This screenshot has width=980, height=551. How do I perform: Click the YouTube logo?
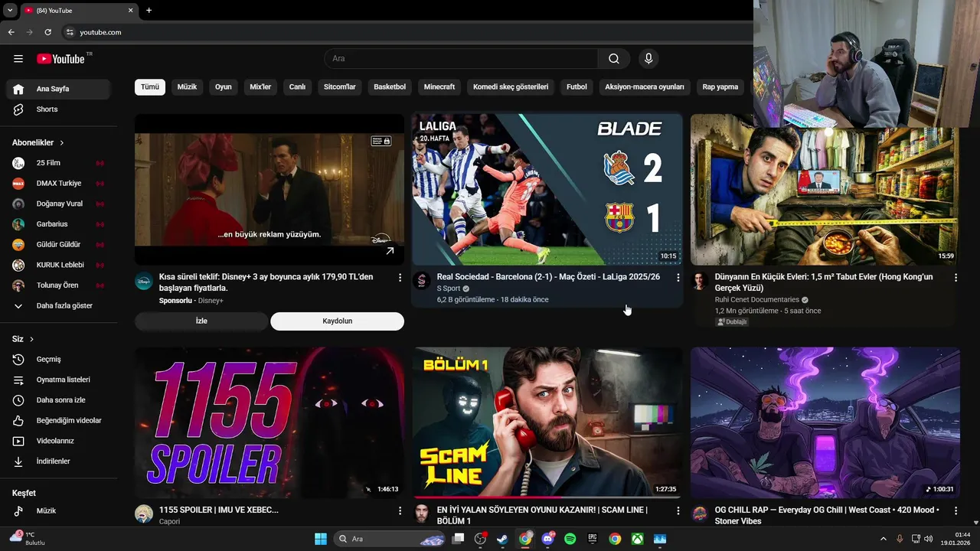coord(60,59)
